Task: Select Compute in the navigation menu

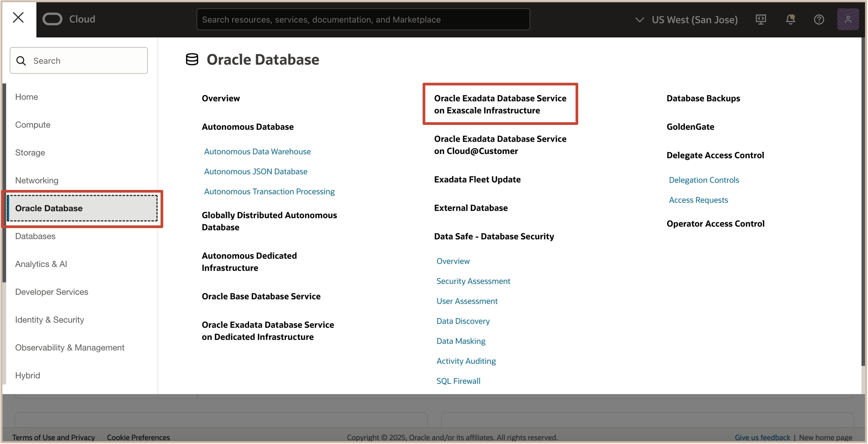Action: tap(33, 125)
